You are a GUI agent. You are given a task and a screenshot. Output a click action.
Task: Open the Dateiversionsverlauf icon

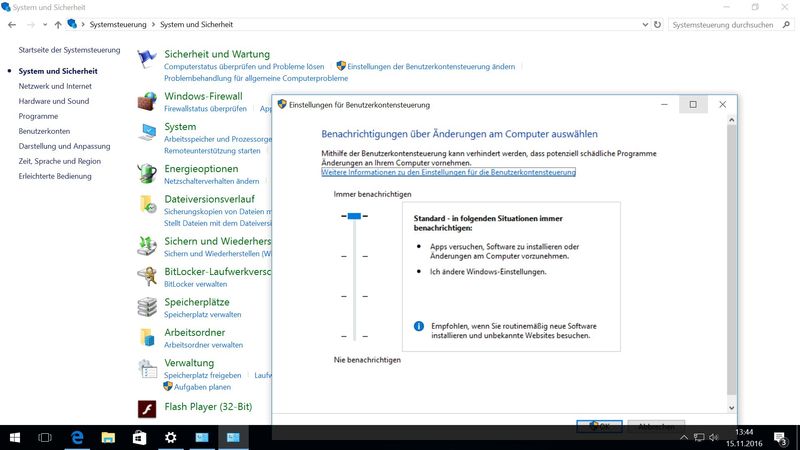(x=147, y=205)
